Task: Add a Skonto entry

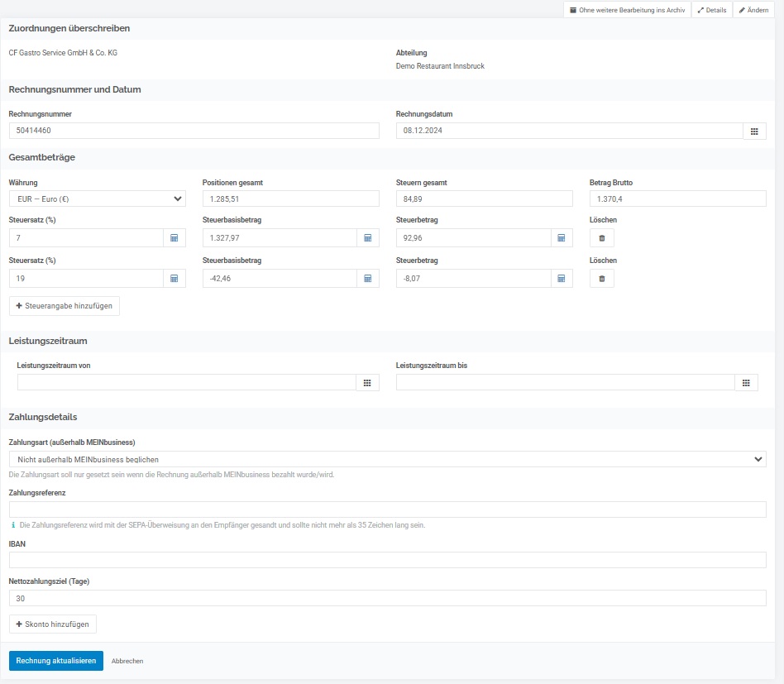Action: click(52, 624)
